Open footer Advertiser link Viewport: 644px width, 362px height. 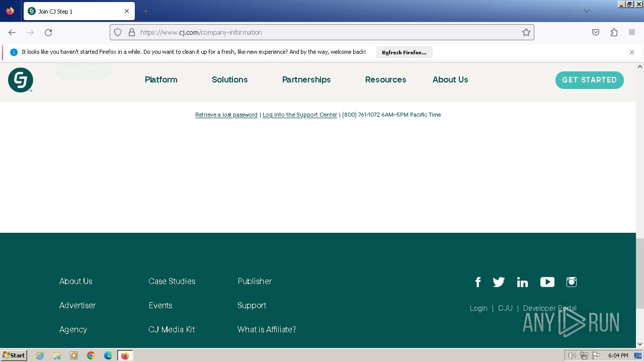[x=77, y=305]
